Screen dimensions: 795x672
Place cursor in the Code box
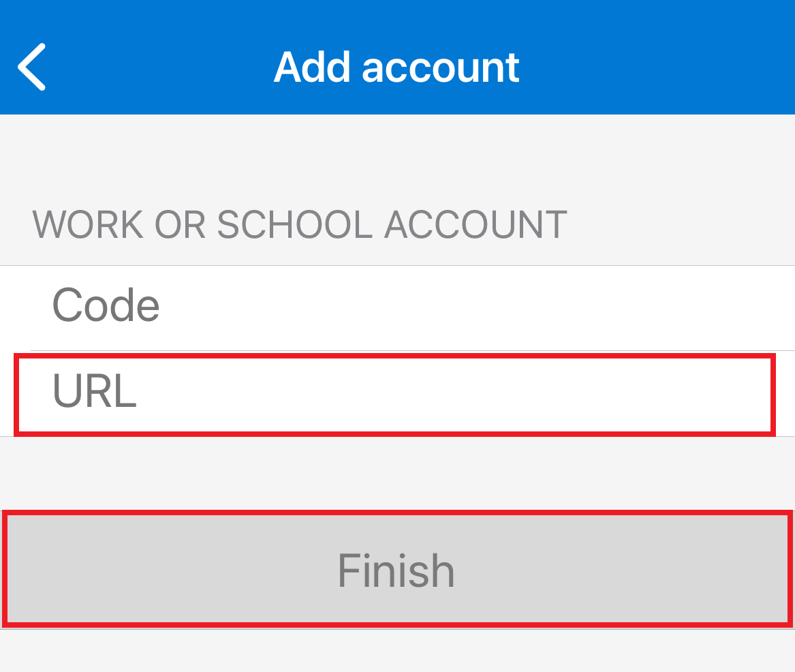tap(409, 307)
